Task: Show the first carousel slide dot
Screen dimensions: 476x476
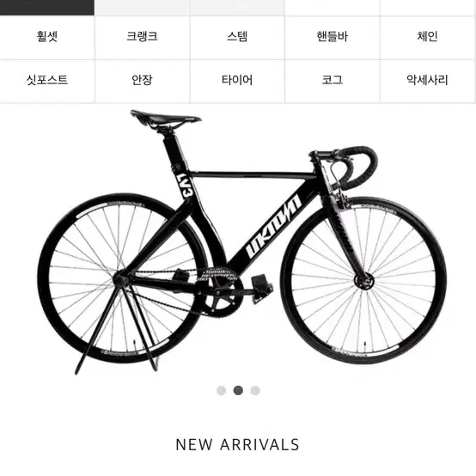Action: 222,390
